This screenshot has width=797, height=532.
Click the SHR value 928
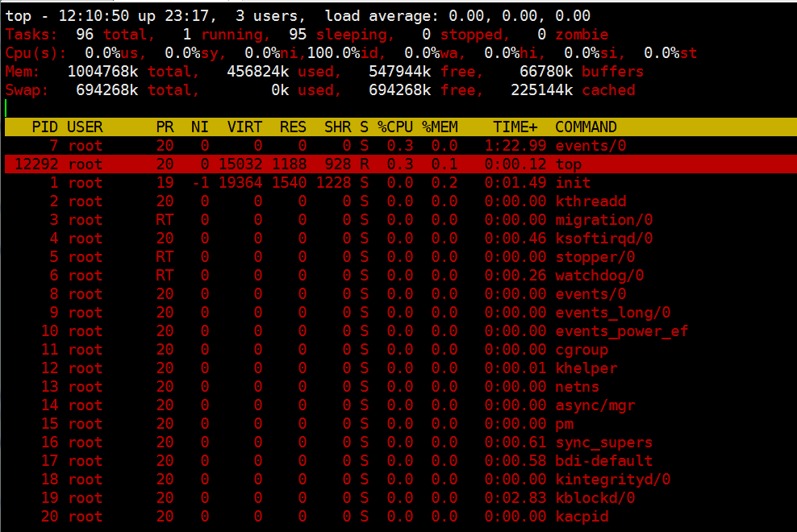click(338, 164)
